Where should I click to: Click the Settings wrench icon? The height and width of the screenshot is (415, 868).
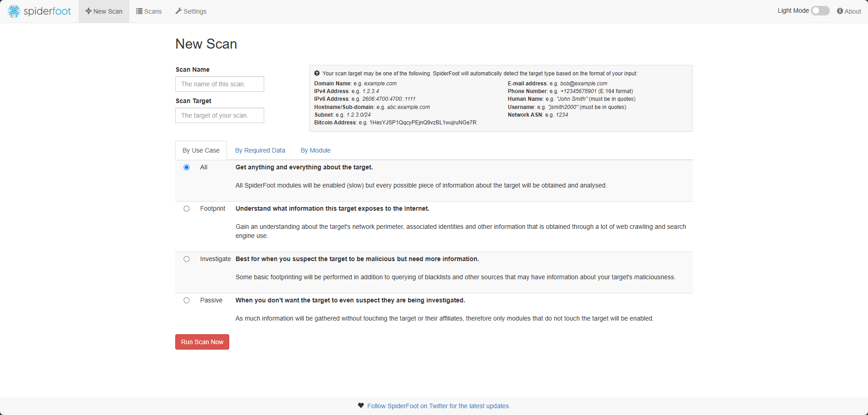(x=178, y=11)
